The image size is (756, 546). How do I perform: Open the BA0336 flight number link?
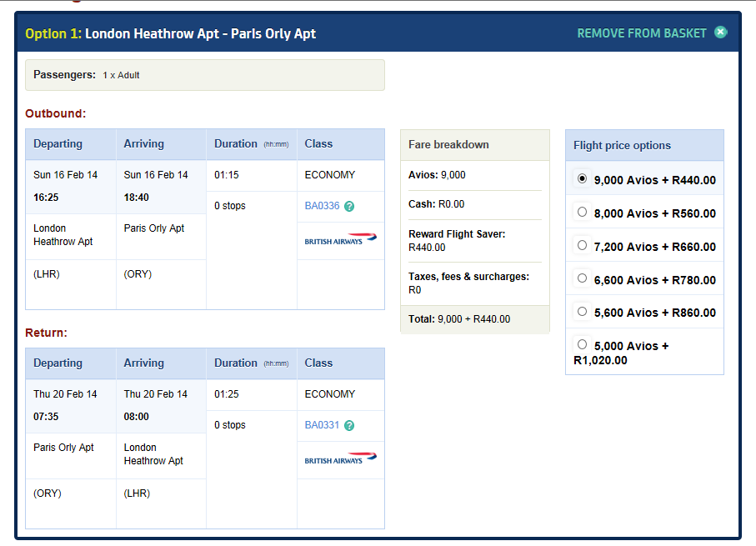[322, 206]
